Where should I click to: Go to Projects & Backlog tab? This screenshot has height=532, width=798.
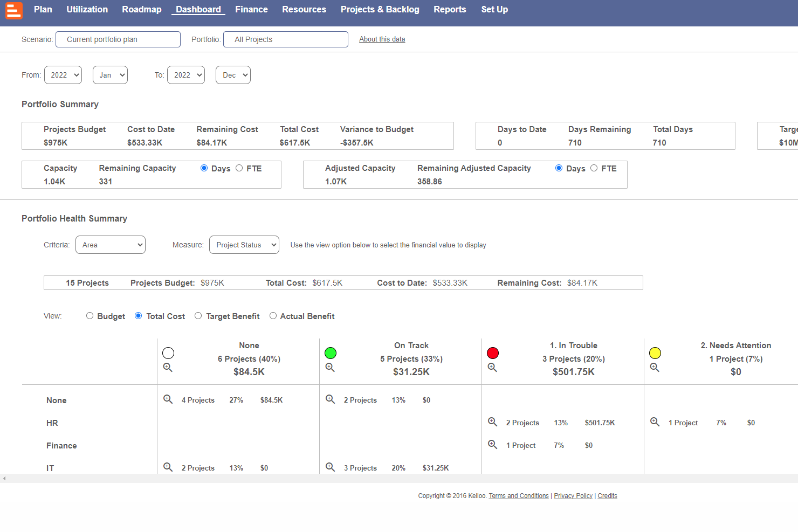click(380, 10)
